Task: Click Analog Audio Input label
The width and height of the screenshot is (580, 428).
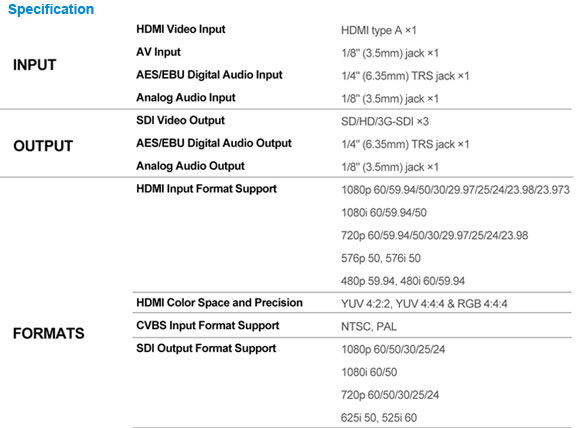Action: 186,98
